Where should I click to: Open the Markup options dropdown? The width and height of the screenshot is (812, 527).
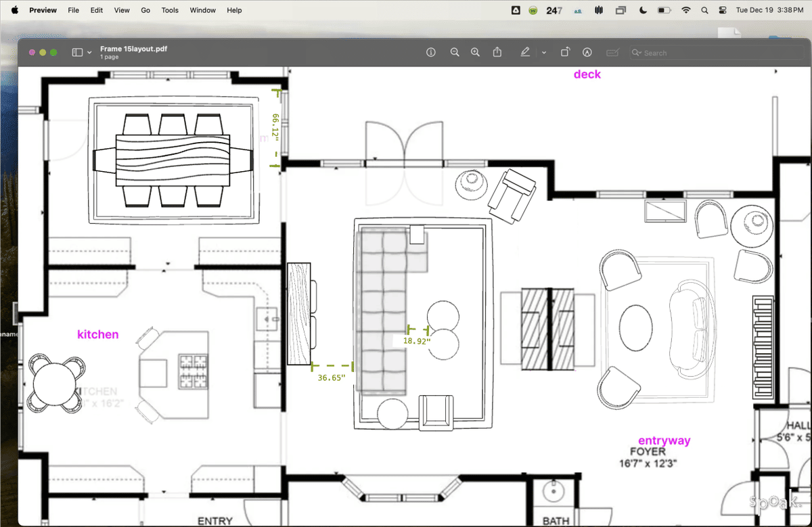pos(544,52)
